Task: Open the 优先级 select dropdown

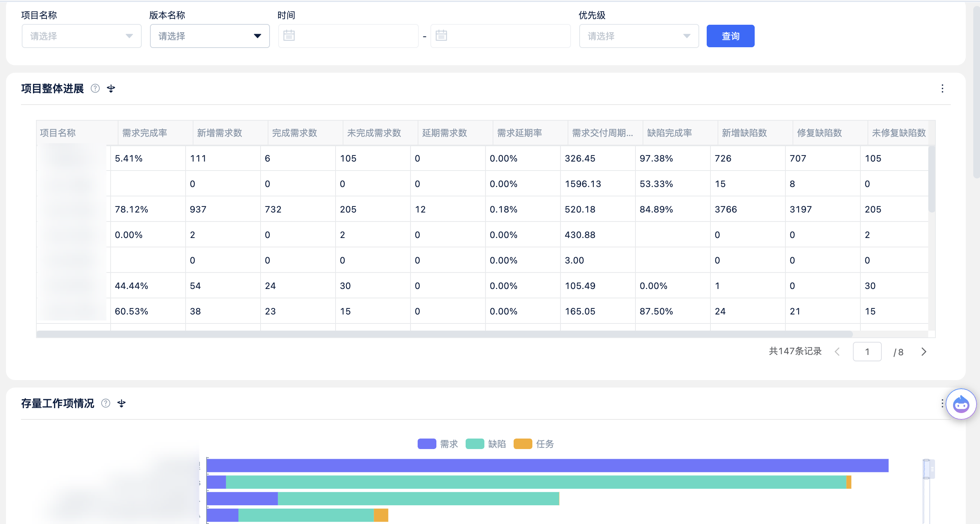Action: (x=638, y=36)
